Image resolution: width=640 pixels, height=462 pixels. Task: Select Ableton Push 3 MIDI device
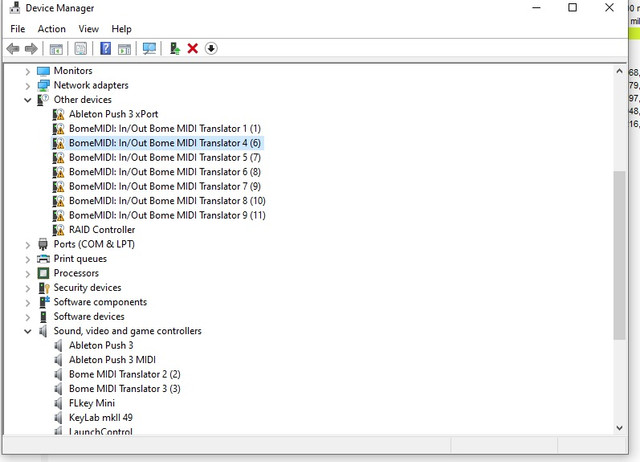tap(112, 360)
